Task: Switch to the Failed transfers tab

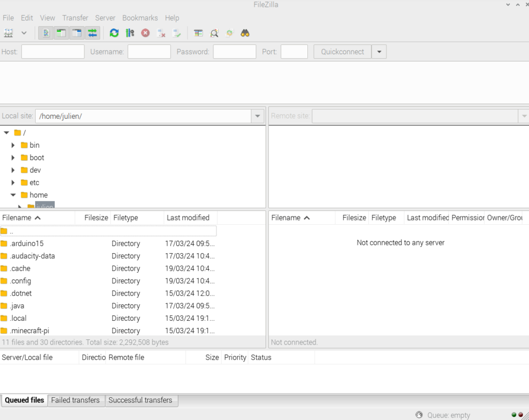Action: [75, 400]
